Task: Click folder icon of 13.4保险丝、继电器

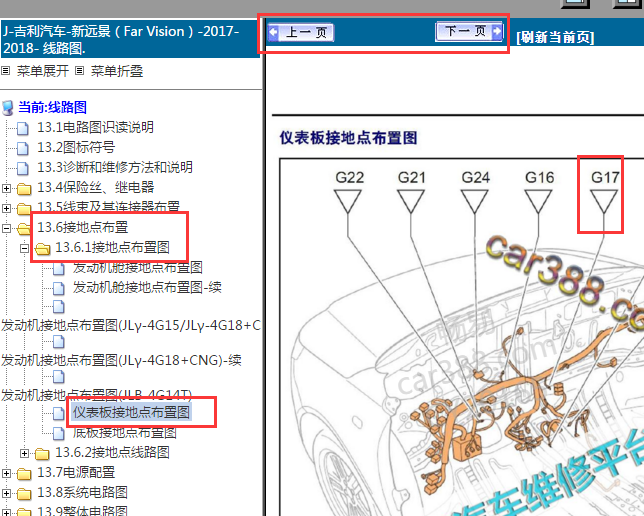Action: click(x=24, y=189)
